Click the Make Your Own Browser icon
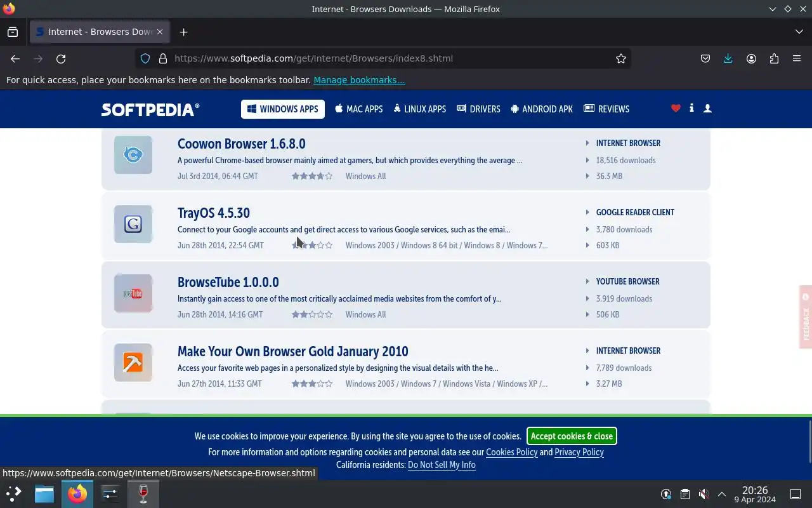 pyautogui.click(x=133, y=363)
